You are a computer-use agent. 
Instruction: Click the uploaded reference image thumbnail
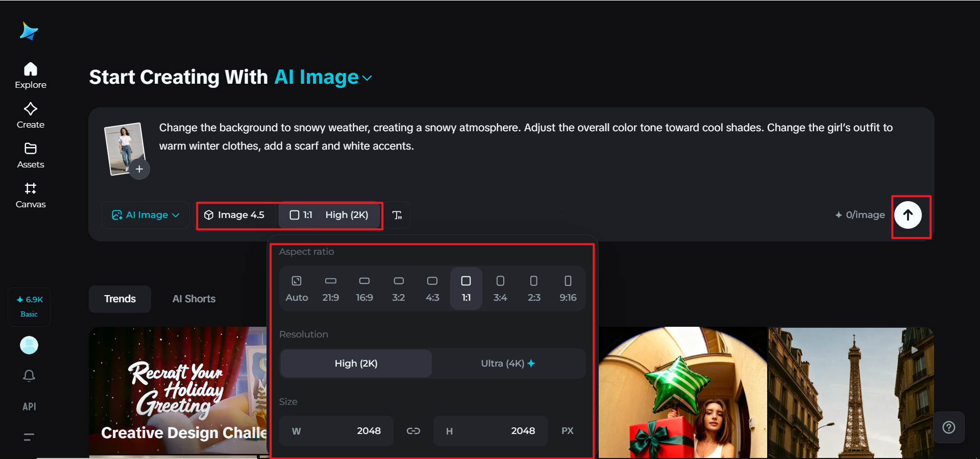pyautogui.click(x=124, y=149)
